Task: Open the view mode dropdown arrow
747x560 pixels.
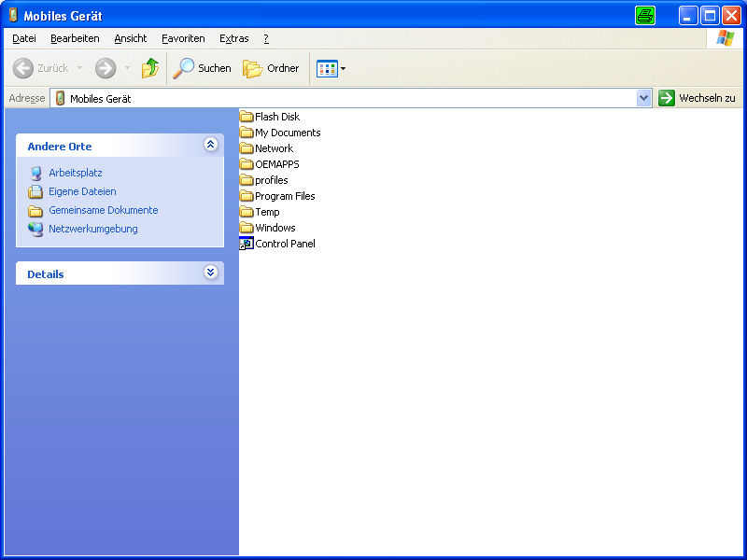Action: click(343, 68)
